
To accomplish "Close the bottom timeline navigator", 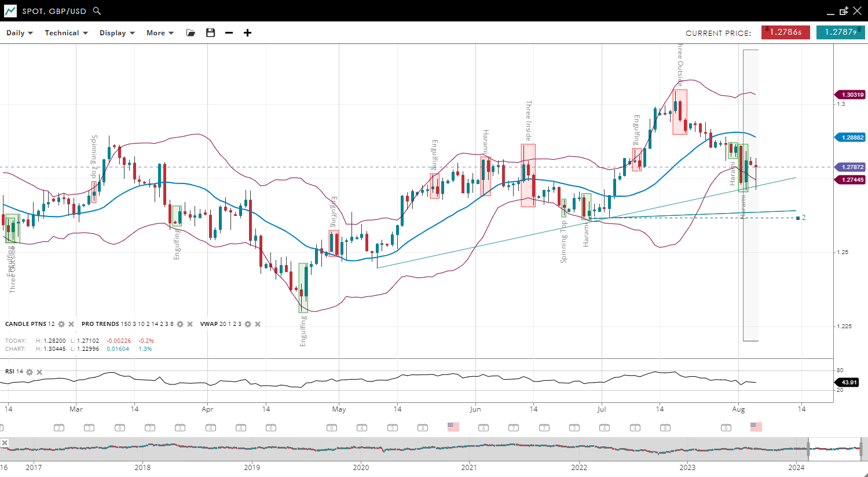I will (x=5, y=443).
